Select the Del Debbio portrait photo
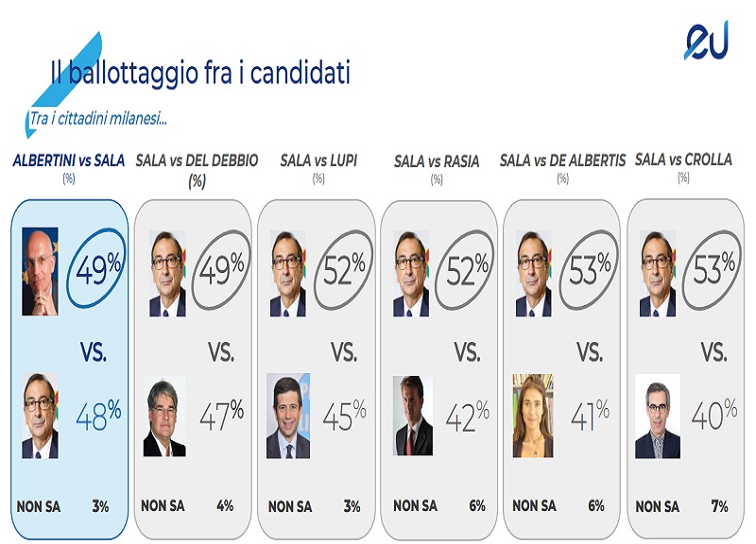The height and width of the screenshot is (544, 756). (x=164, y=416)
